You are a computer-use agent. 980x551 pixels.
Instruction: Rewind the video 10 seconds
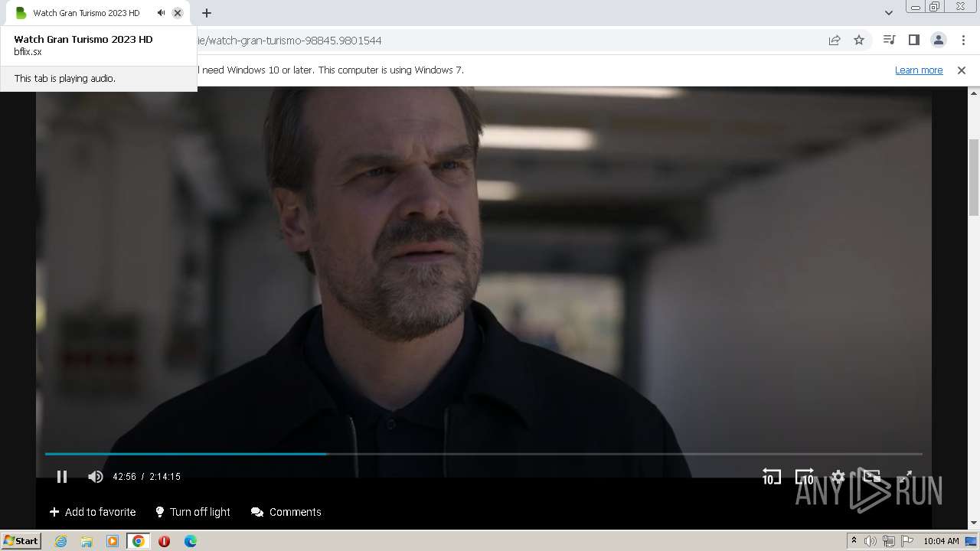pos(771,477)
